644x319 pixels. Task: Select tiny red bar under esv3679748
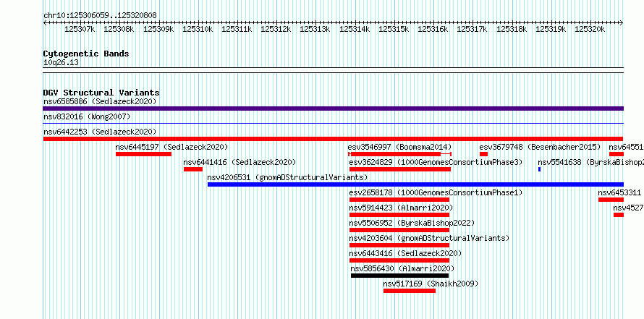pos(483,154)
